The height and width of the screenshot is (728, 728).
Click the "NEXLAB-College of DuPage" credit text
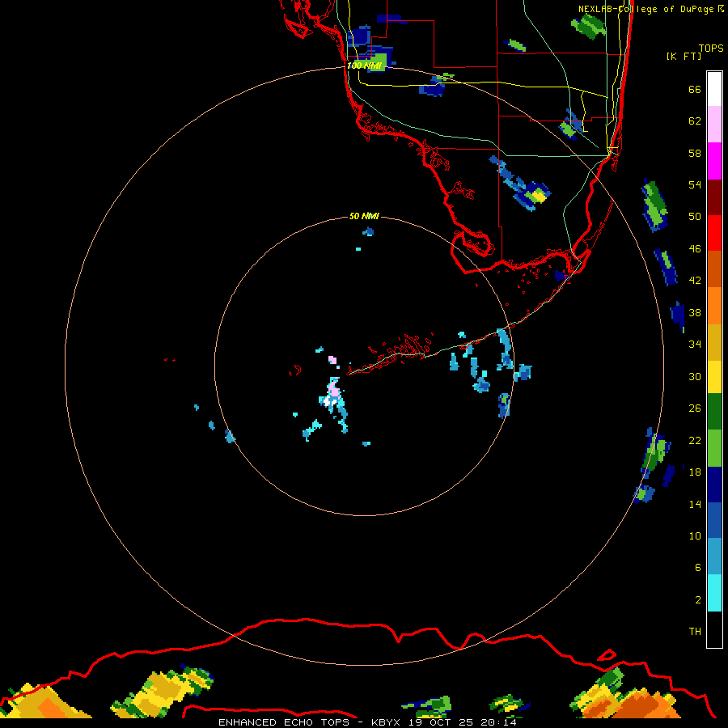click(645, 9)
